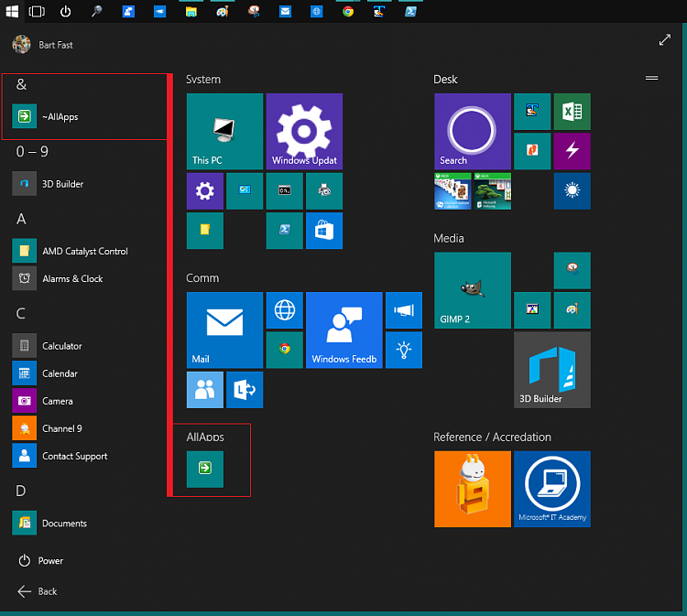Launch the Chrome tile in Comm group

click(x=284, y=350)
